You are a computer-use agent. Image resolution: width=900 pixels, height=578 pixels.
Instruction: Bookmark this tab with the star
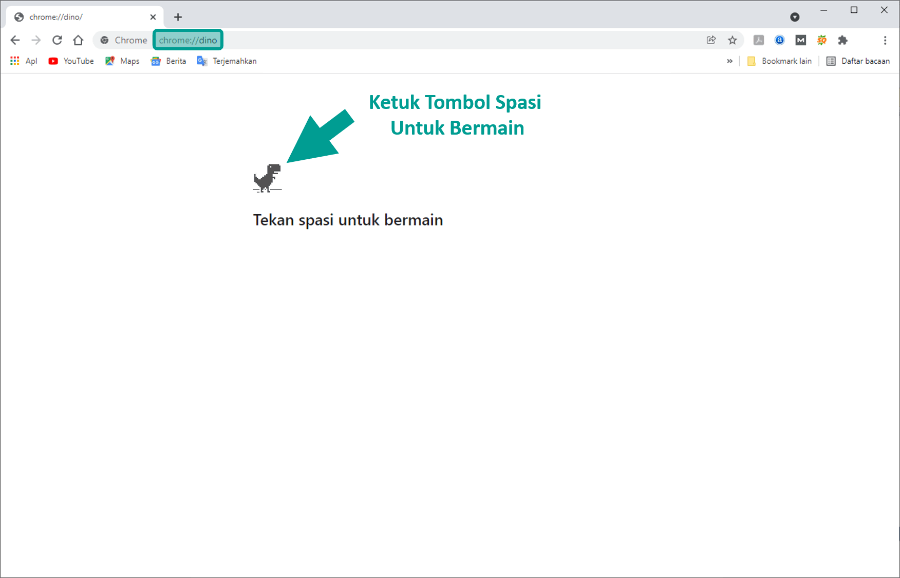732,40
